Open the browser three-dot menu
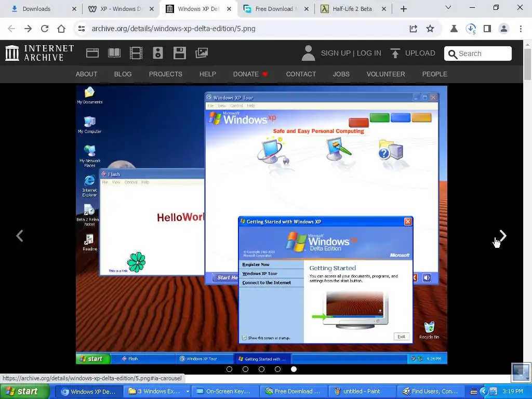This screenshot has height=399, width=532. tap(521, 29)
